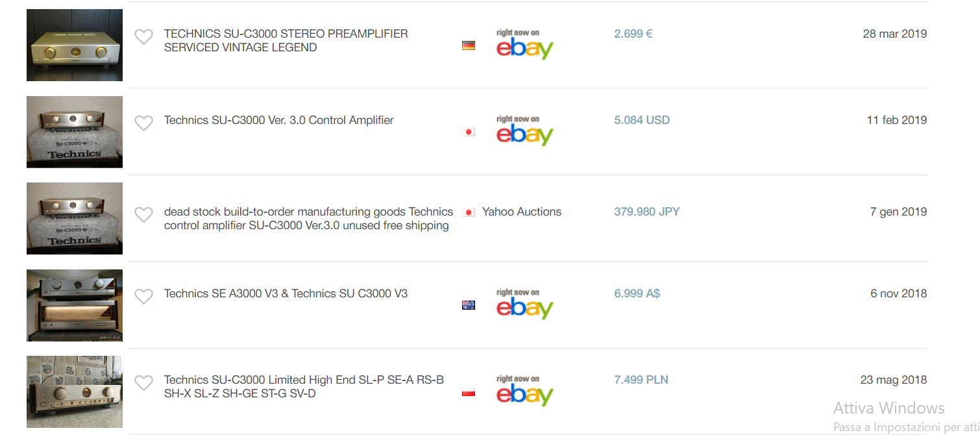Open the gold SU-C3000 preamplifier thumbnail

75,45
